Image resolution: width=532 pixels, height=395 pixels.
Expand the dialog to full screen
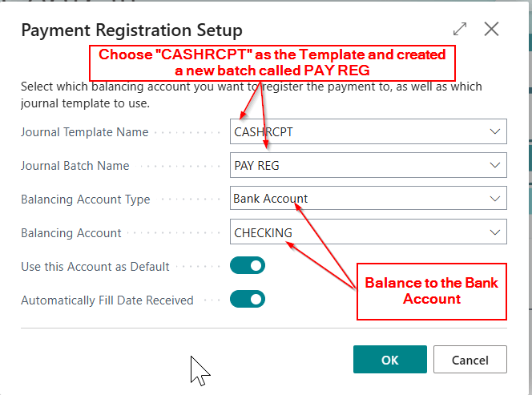click(x=460, y=30)
